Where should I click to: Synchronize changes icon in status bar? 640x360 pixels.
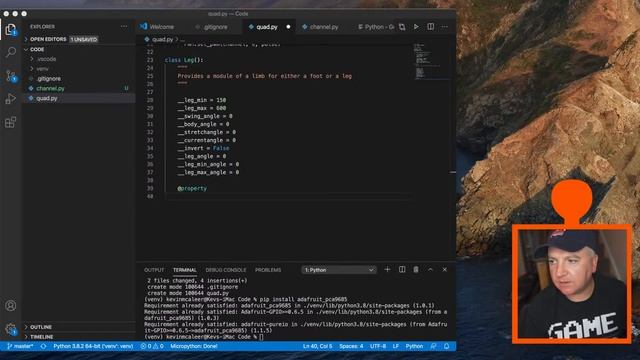coord(43,346)
